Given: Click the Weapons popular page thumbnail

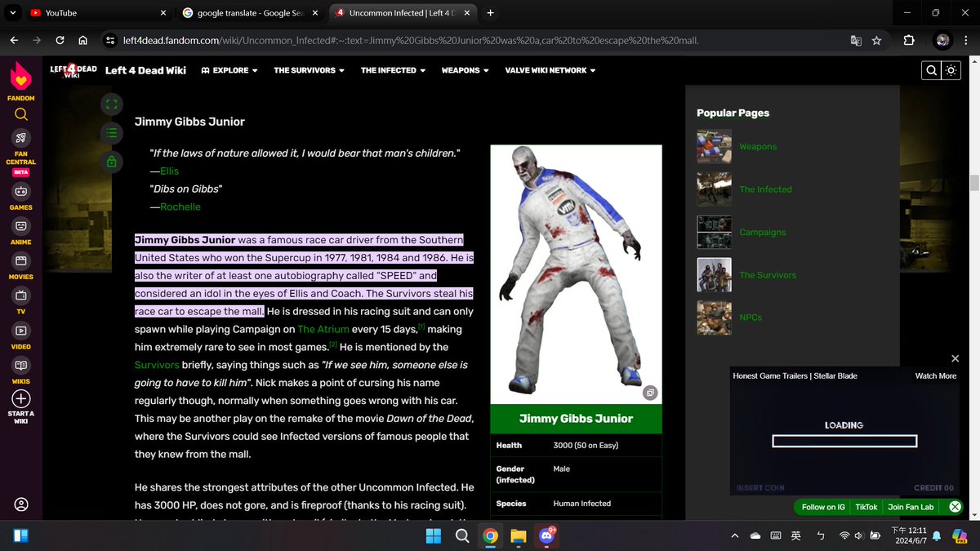Looking at the screenshot, I should click(714, 147).
